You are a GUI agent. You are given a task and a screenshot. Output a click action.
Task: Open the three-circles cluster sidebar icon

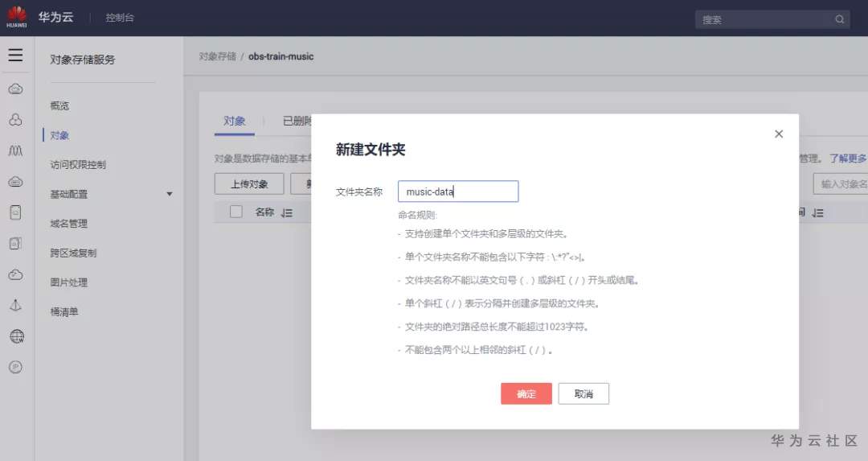click(15, 120)
